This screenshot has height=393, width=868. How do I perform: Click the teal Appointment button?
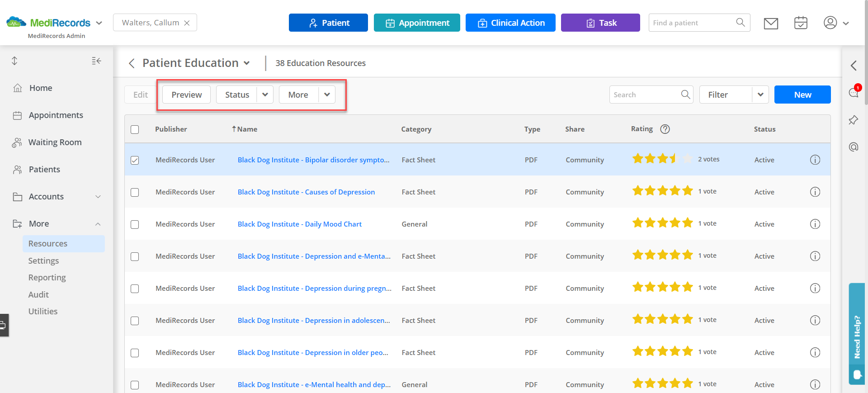pos(417,23)
